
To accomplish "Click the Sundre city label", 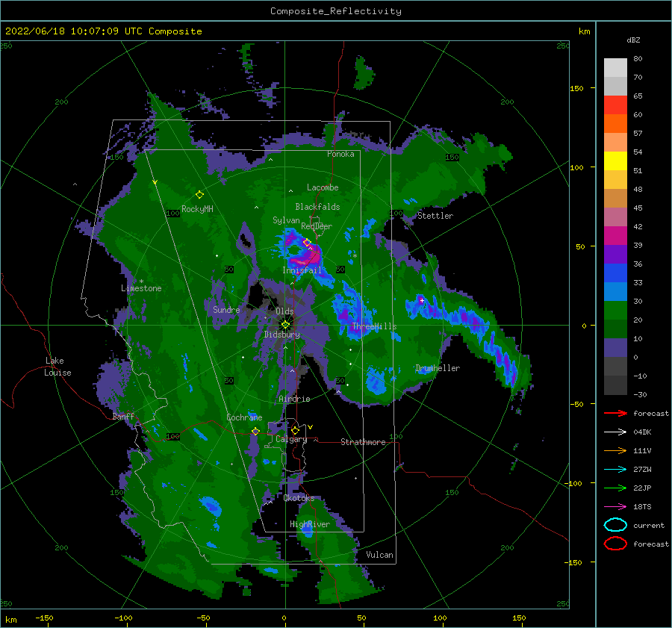I will (x=226, y=309).
